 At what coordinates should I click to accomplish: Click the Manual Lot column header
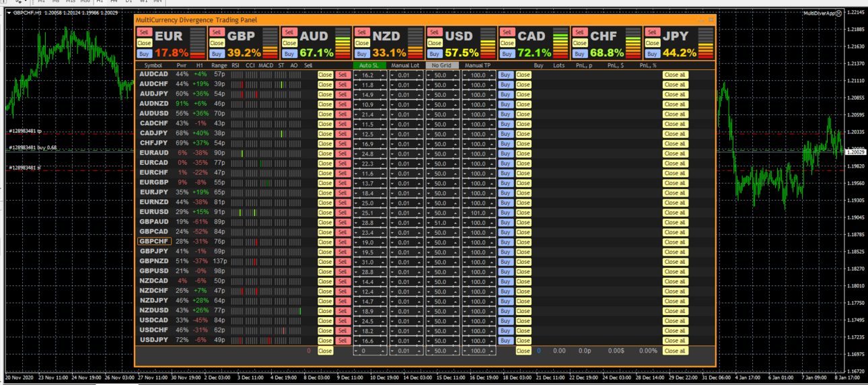406,65
